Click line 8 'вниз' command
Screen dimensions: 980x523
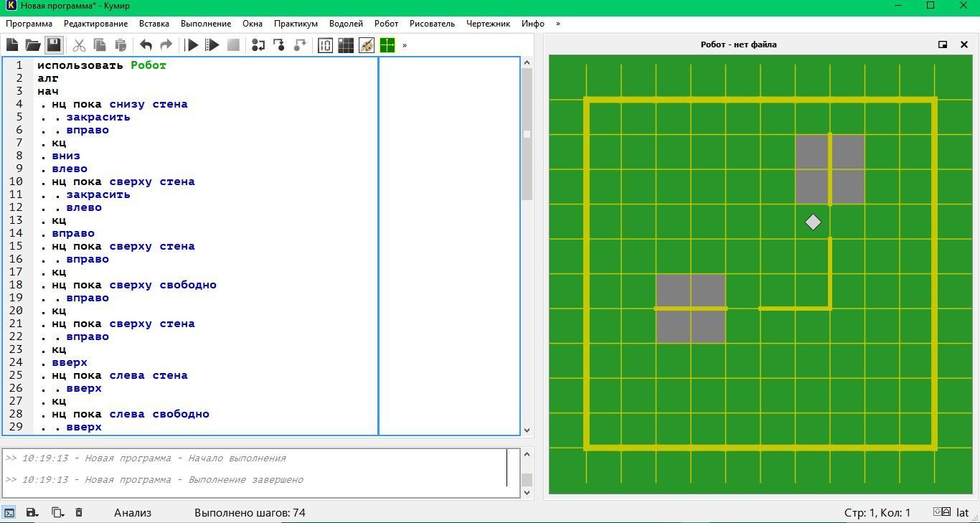[66, 156]
